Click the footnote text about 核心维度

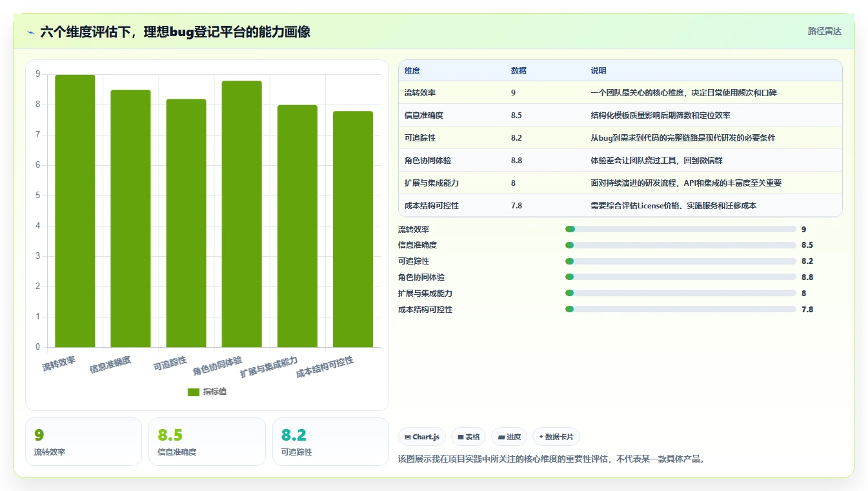click(552, 459)
